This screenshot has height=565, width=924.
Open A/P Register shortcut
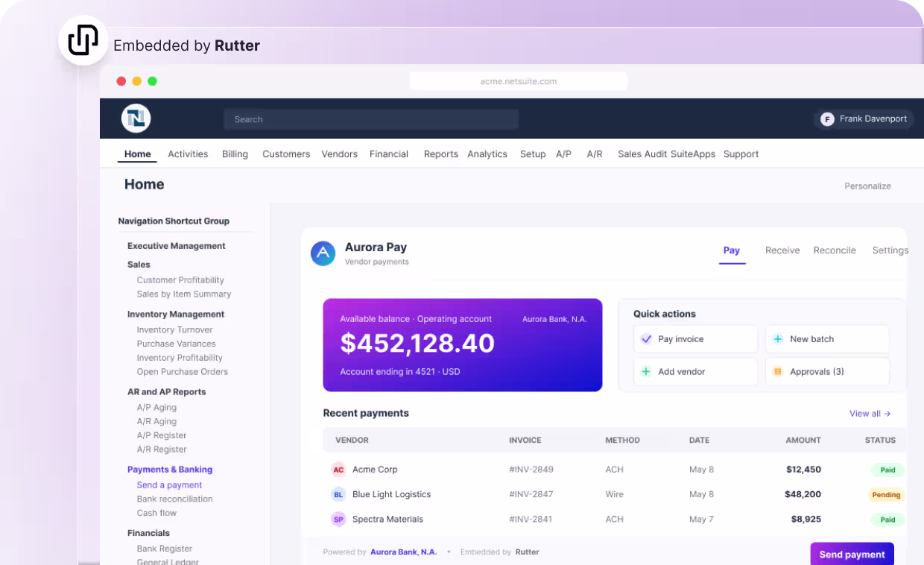(x=162, y=436)
